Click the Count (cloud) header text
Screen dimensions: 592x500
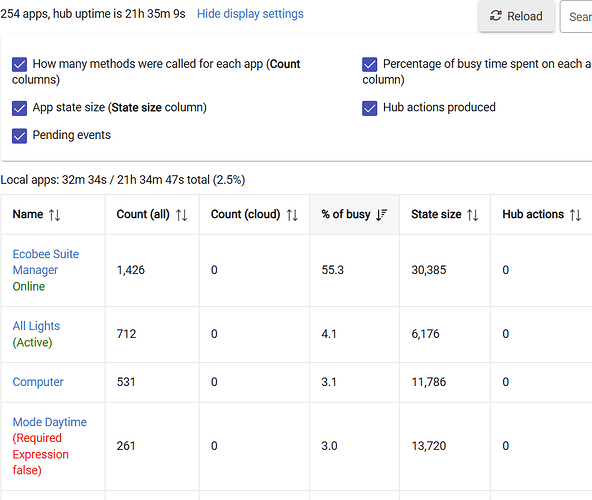coord(245,214)
